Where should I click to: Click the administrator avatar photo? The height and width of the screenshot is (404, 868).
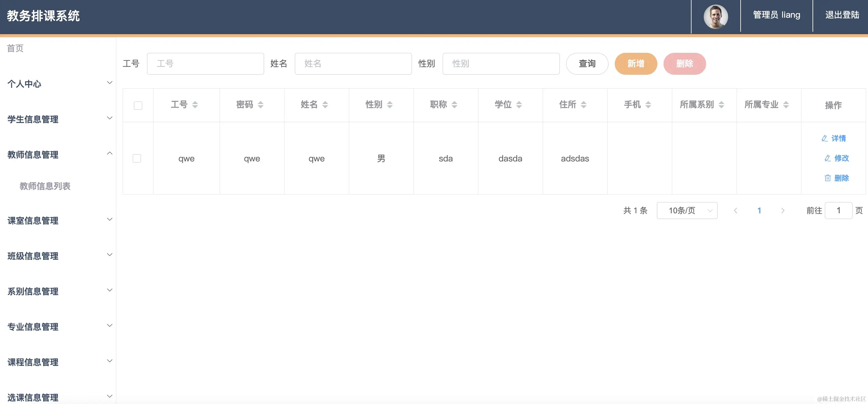point(715,16)
